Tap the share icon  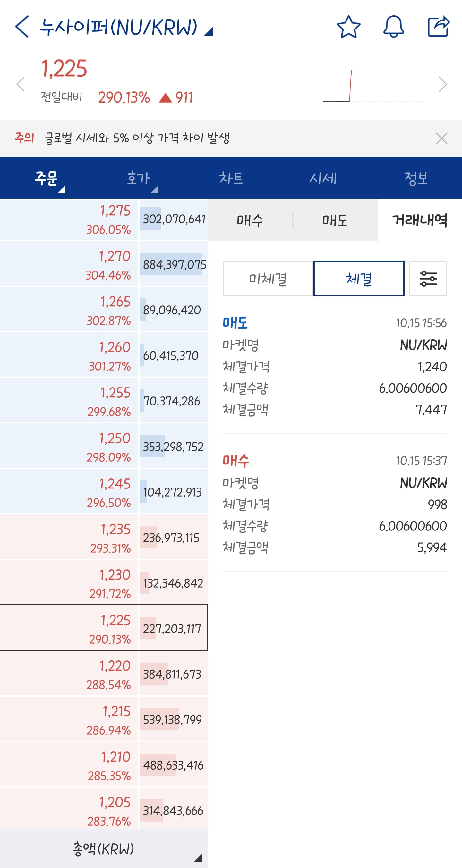click(438, 26)
